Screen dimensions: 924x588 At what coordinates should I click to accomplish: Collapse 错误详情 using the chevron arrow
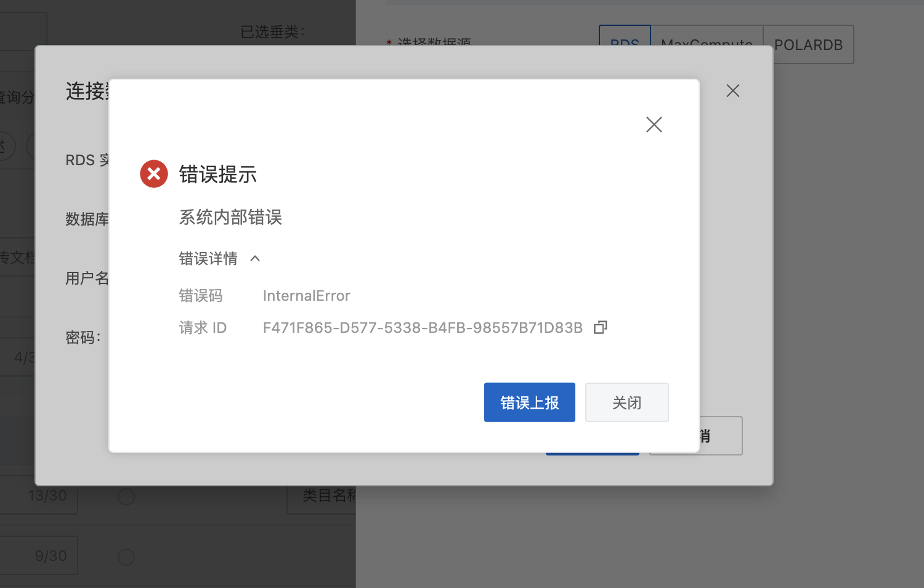255,259
